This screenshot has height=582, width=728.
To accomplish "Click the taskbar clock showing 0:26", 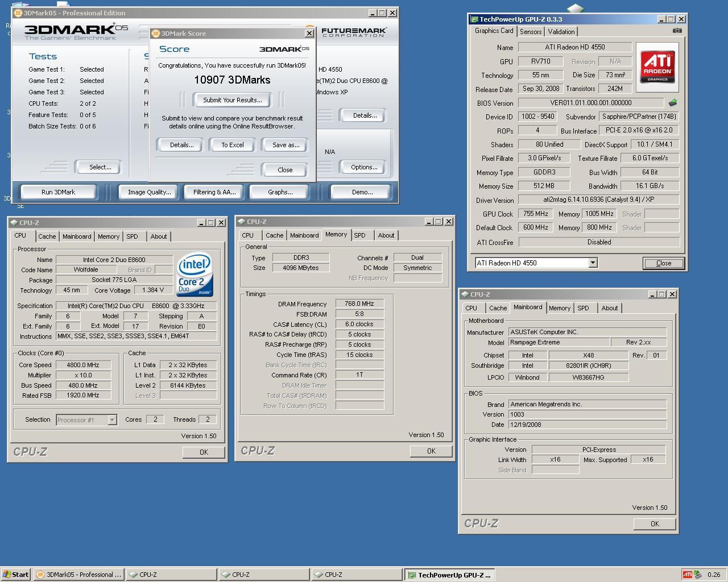I will (714, 575).
